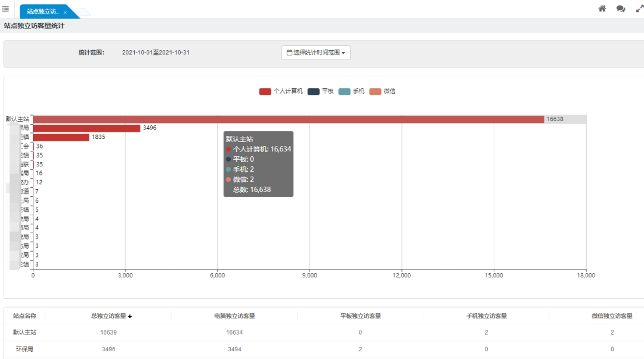
Task: Click the bar labeled 1835
Action: [x=61, y=137]
